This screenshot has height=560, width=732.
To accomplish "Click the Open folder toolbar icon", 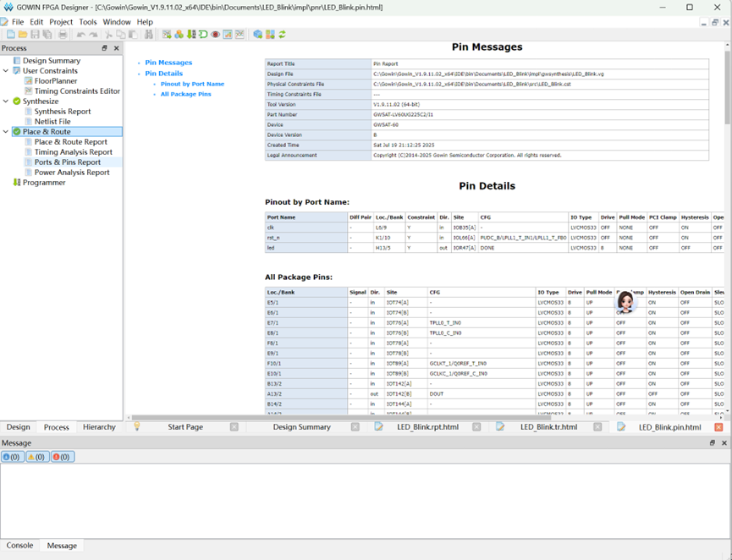I will click(x=22, y=35).
